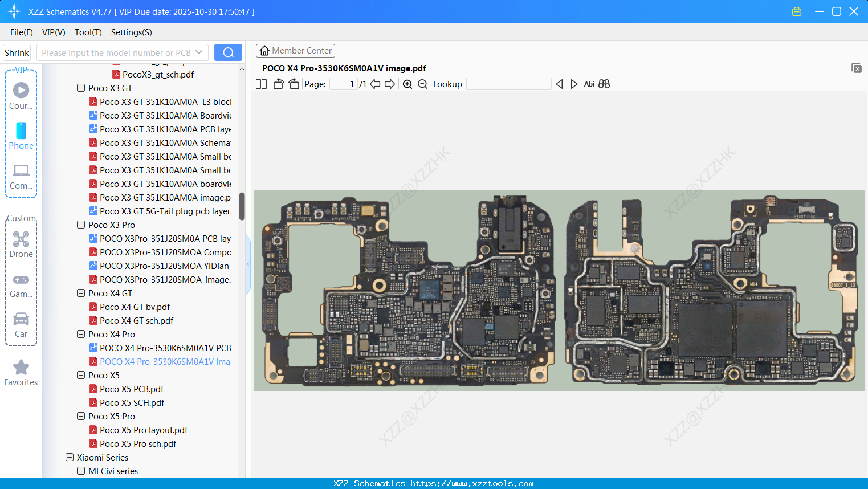Collapse the Poco X4 Pro tree node

[x=81, y=334]
